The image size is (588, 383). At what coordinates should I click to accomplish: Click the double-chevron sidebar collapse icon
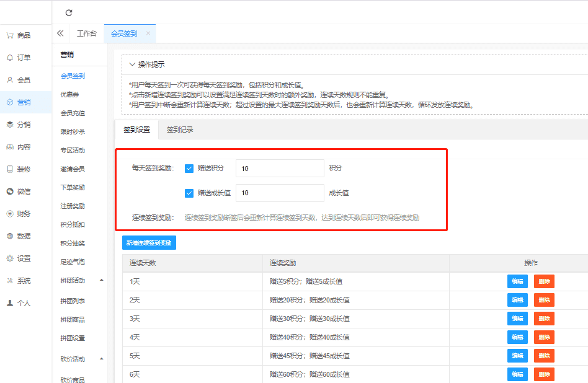[60, 33]
